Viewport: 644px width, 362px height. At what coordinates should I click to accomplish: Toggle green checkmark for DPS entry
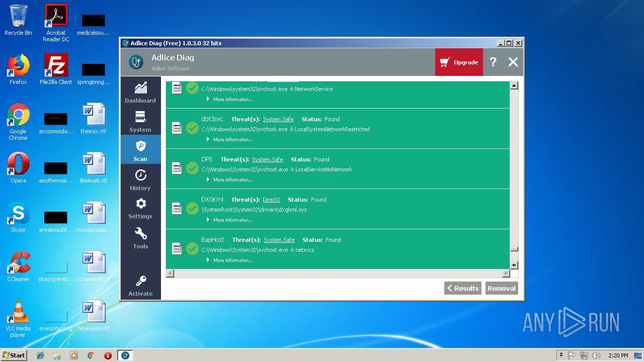click(192, 168)
